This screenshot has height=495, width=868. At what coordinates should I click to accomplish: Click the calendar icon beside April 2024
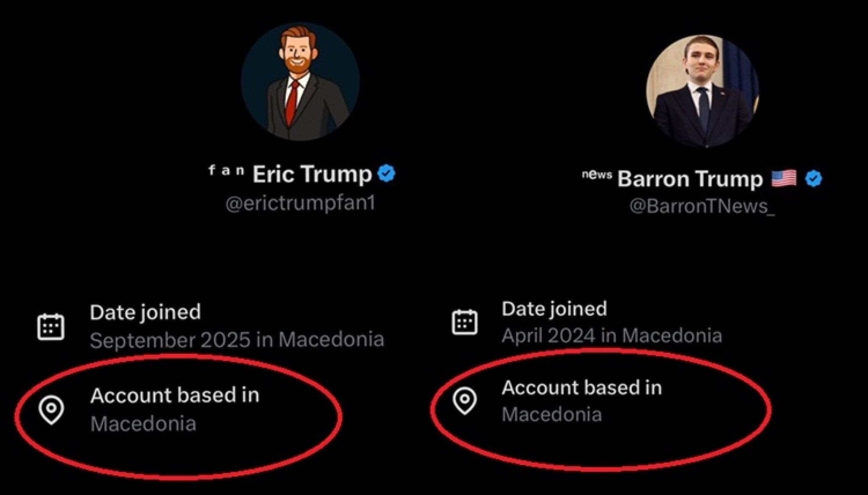[465, 322]
